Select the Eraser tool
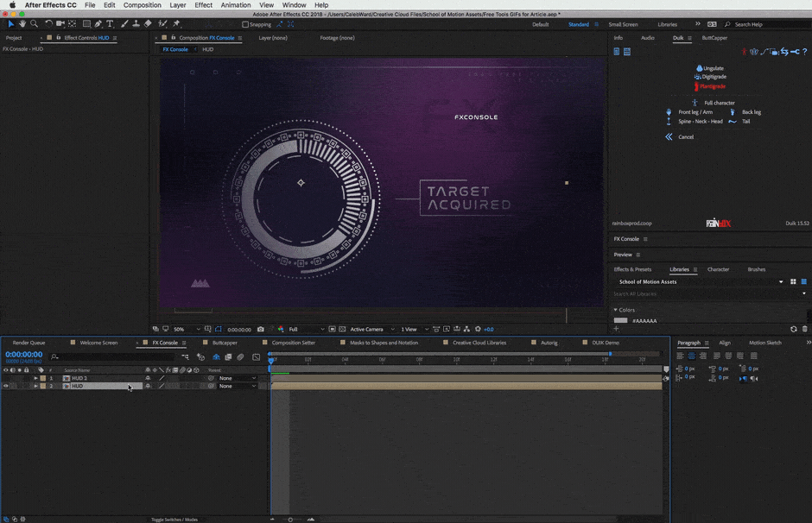 [x=148, y=24]
